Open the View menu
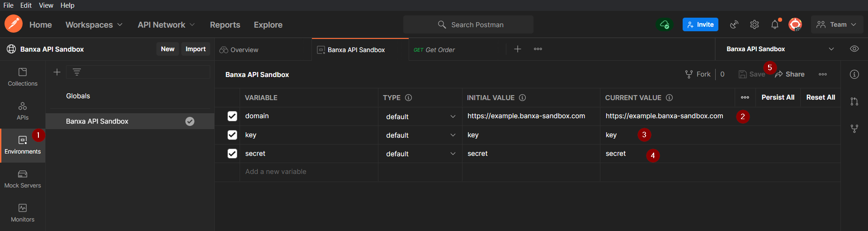Image resolution: width=868 pixels, height=231 pixels. tap(46, 5)
